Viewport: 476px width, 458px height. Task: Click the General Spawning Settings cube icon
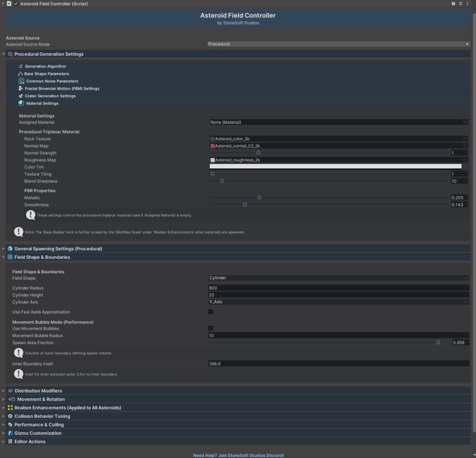10,248
